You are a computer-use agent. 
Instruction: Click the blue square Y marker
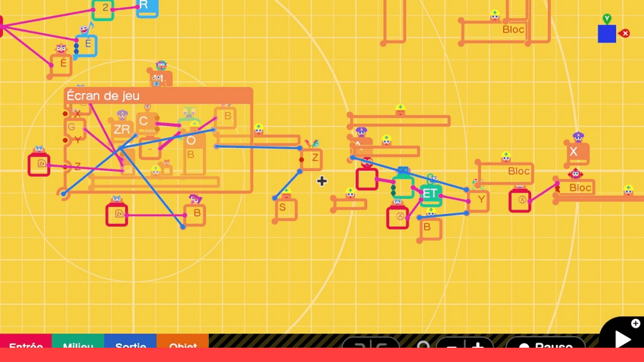click(x=607, y=34)
